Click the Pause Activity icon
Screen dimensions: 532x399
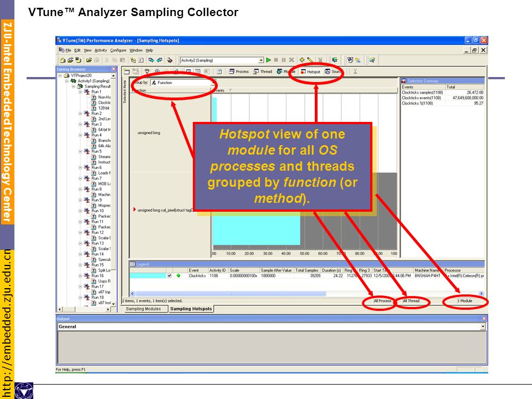[284, 60]
